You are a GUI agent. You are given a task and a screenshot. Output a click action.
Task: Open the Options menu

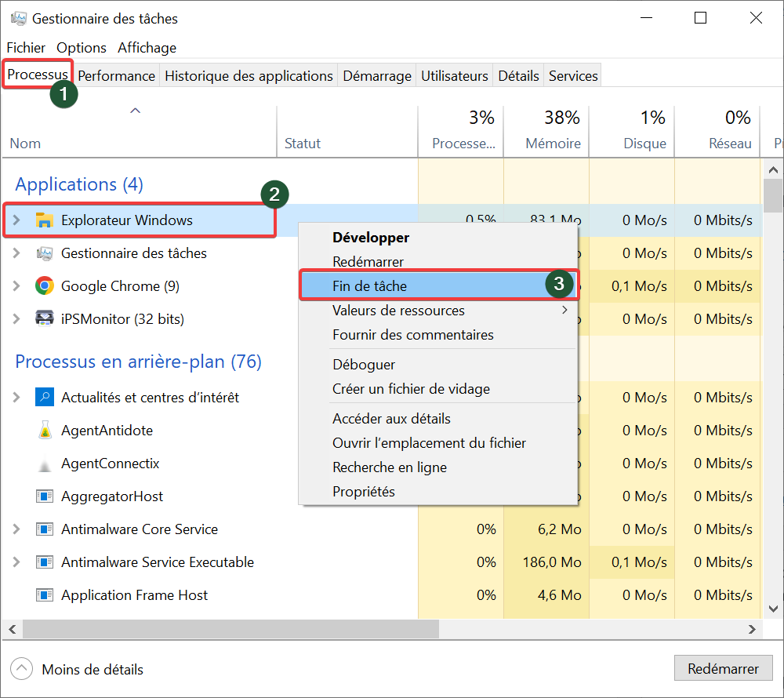81,48
